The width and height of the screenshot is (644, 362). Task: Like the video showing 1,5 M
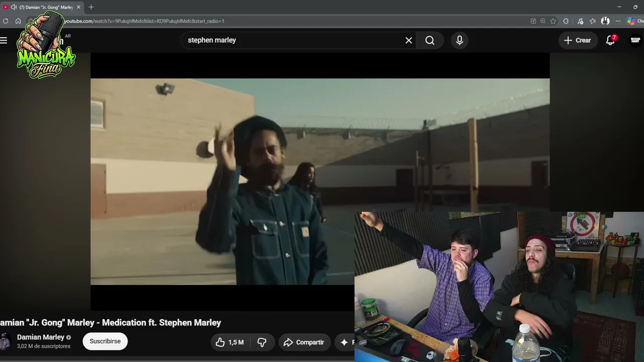tap(230, 342)
